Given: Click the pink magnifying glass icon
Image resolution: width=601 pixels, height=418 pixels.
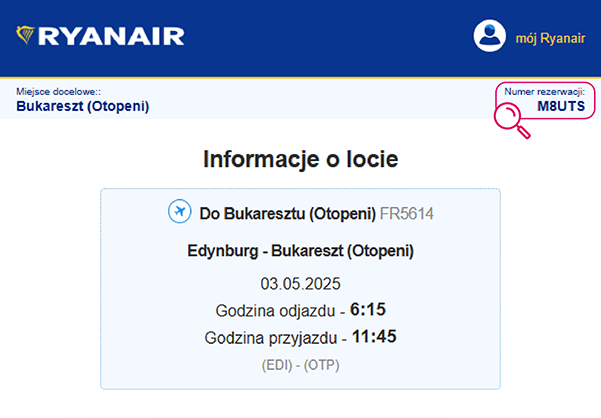Looking at the screenshot, I should tap(512, 120).
